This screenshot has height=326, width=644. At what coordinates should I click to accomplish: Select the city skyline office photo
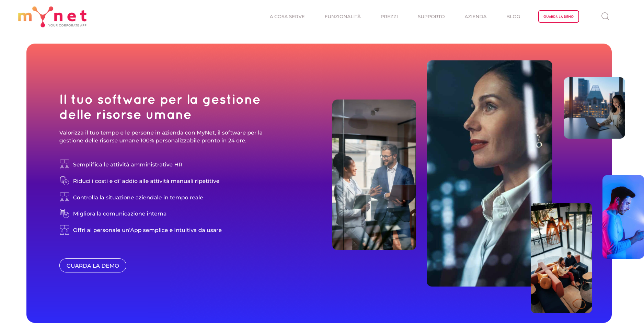tap(594, 108)
